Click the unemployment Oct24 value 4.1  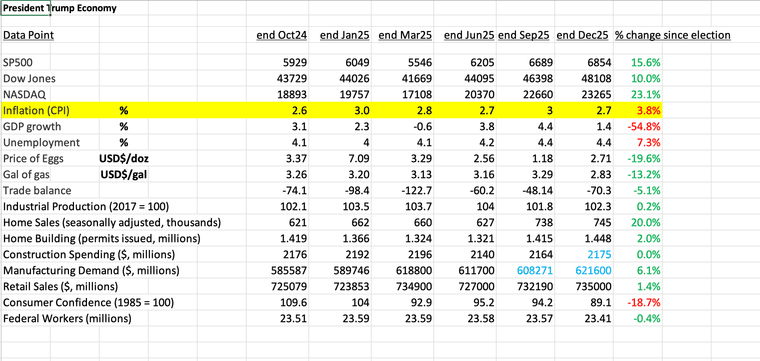[x=300, y=142]
